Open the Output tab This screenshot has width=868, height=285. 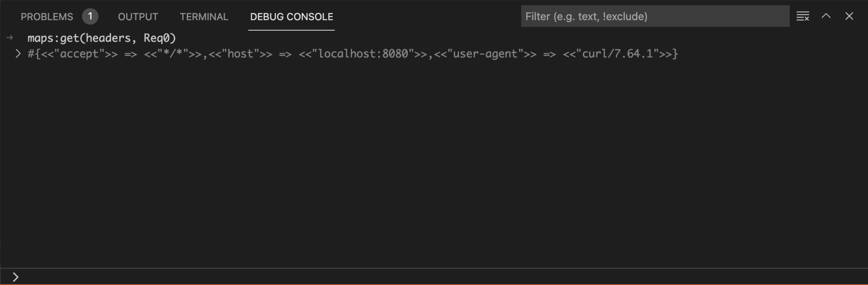[x=138, y=17]
